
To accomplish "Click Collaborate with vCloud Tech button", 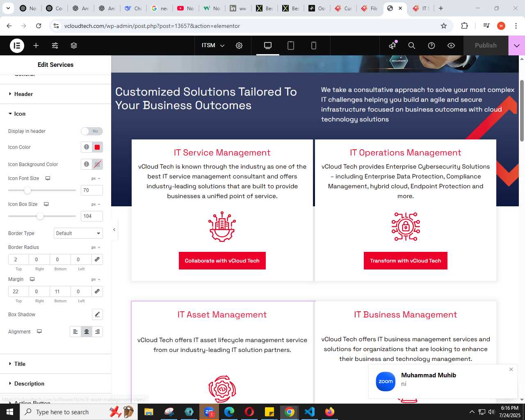I will [222, 261].
